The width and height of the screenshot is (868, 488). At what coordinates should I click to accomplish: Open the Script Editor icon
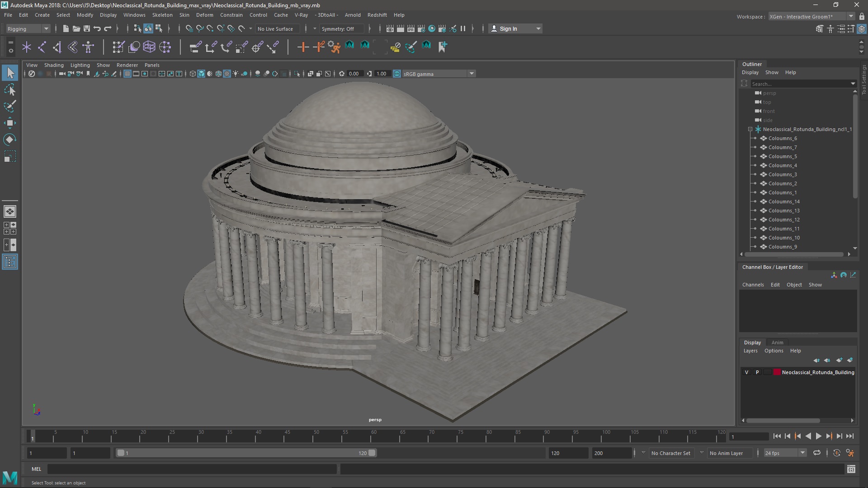pyautogui.click(x=851, y=469)
